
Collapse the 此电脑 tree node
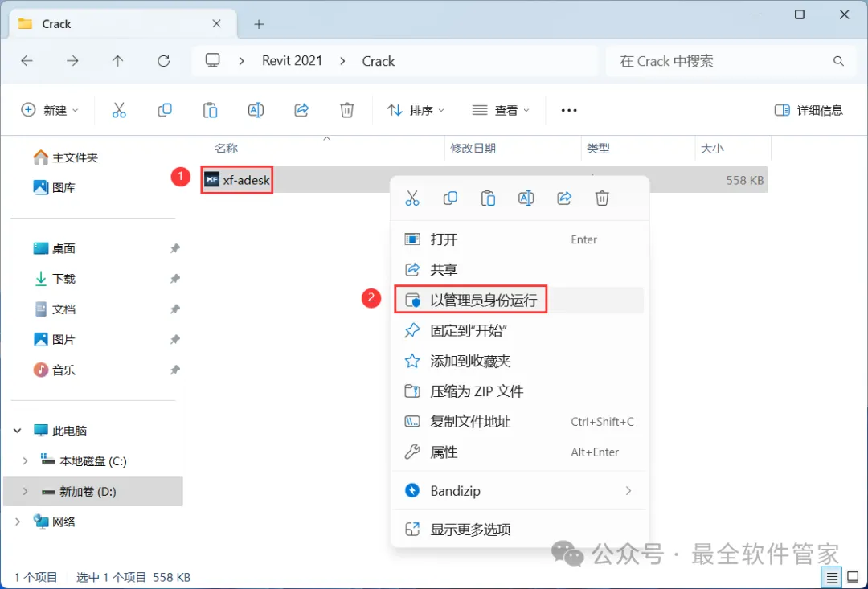[x=17, y=430]
